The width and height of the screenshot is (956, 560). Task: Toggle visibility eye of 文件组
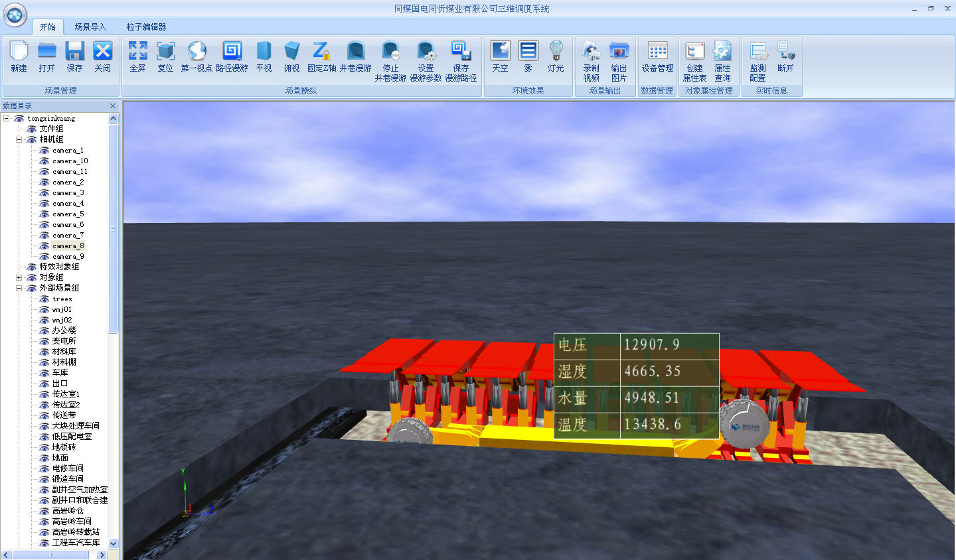[31, 129]
